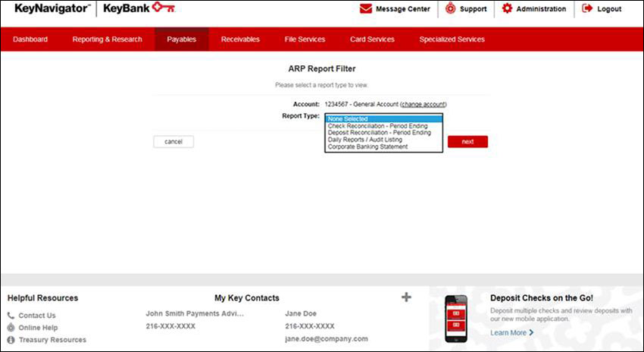Open the File Services tab

[x=305, y=39]
